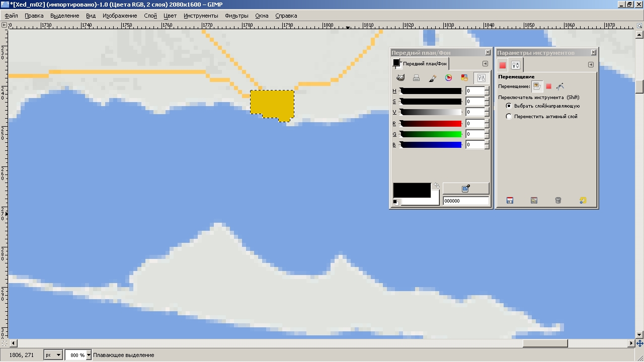
Task: Open the Инструменты menu
Action: tap(201, 16)
